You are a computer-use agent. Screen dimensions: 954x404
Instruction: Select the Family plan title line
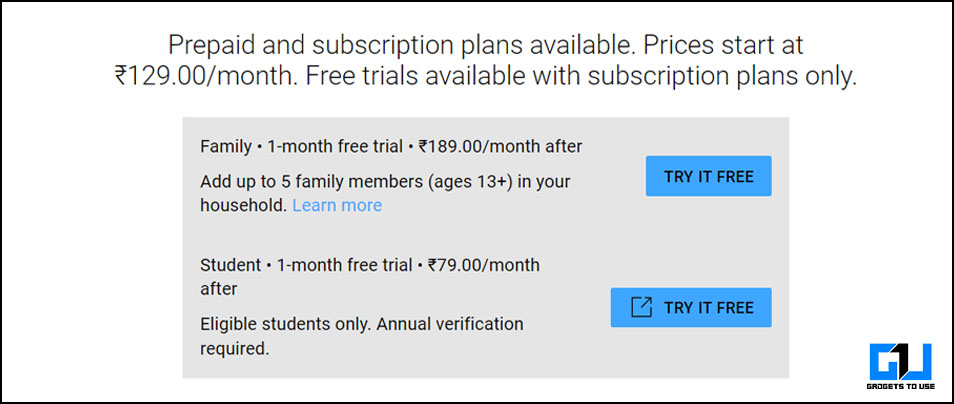pos(390,147)
